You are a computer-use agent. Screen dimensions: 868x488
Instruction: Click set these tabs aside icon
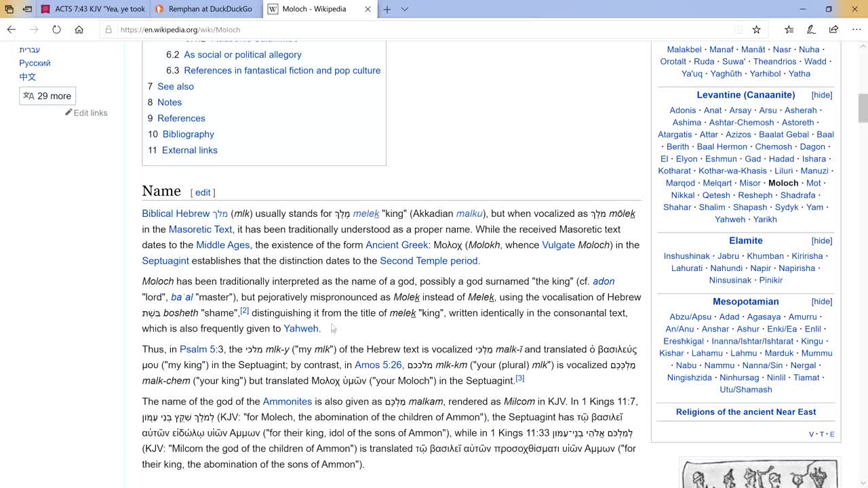click(27, 9)
